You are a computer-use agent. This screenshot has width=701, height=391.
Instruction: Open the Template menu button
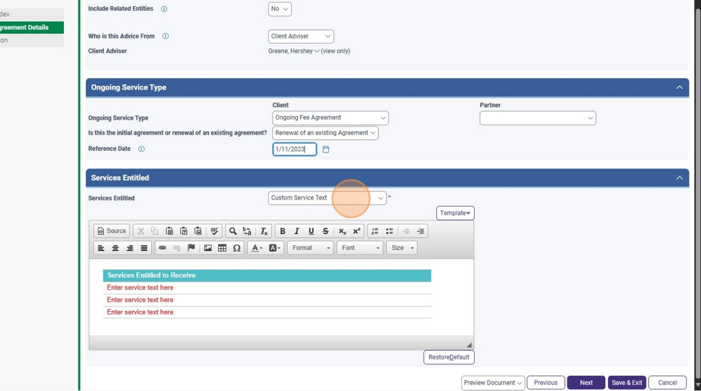pyautogui.click(x=455, y=213)
